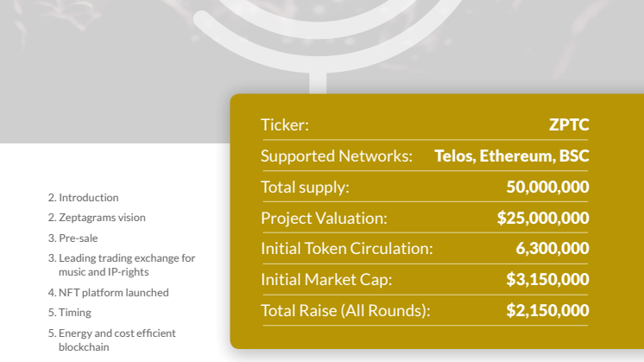Select the $2,150,000 total raise value
The height and width of the screenshot is (362, 644).
[x=547, y=310]
